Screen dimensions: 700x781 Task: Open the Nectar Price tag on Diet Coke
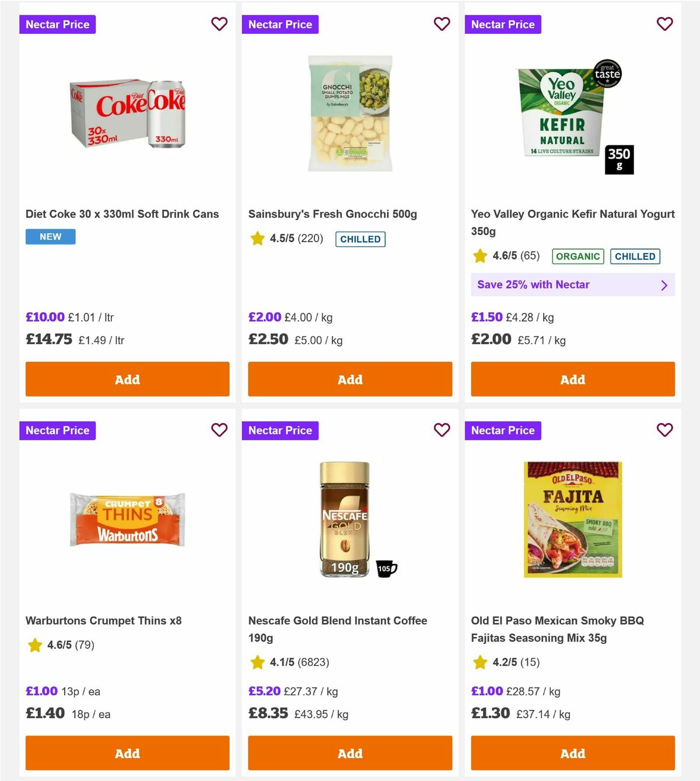point(57,24)
